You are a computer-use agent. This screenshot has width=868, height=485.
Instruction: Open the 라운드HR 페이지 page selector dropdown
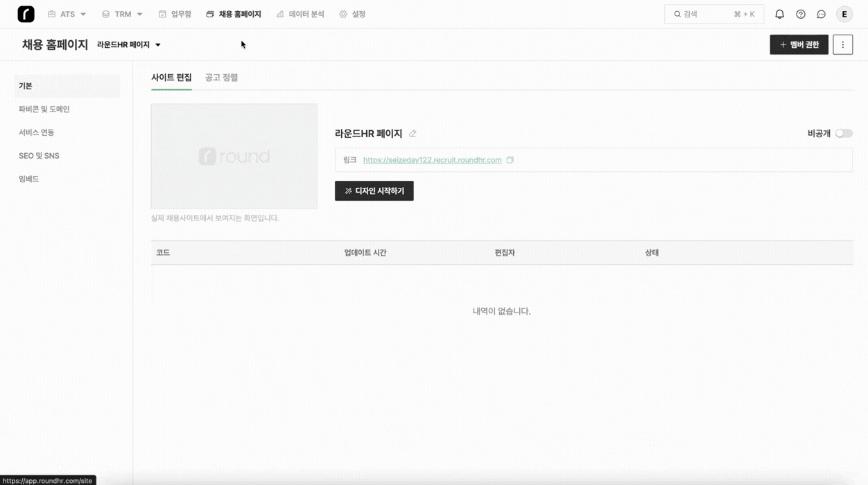(x=129, y=44)
